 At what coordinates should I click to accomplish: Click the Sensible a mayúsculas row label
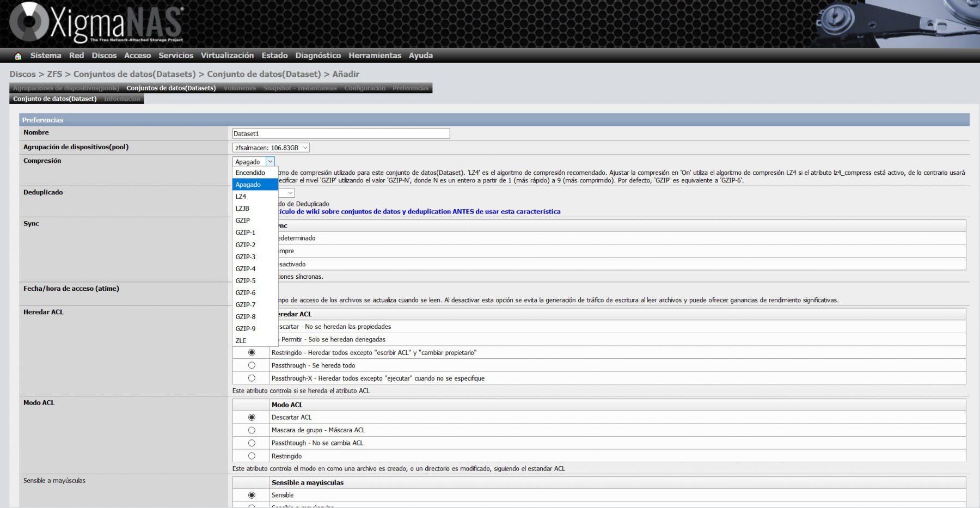point(54,481)
